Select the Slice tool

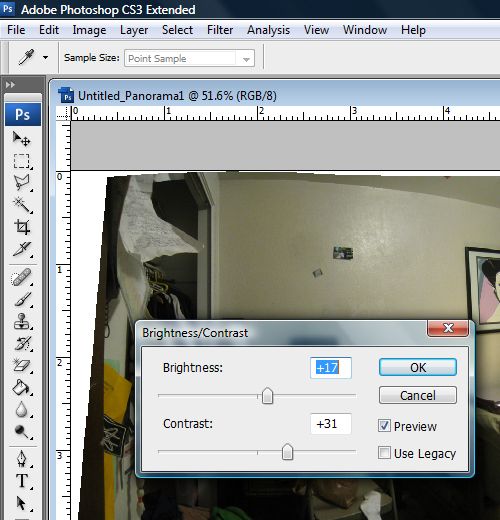click(22, 249)
